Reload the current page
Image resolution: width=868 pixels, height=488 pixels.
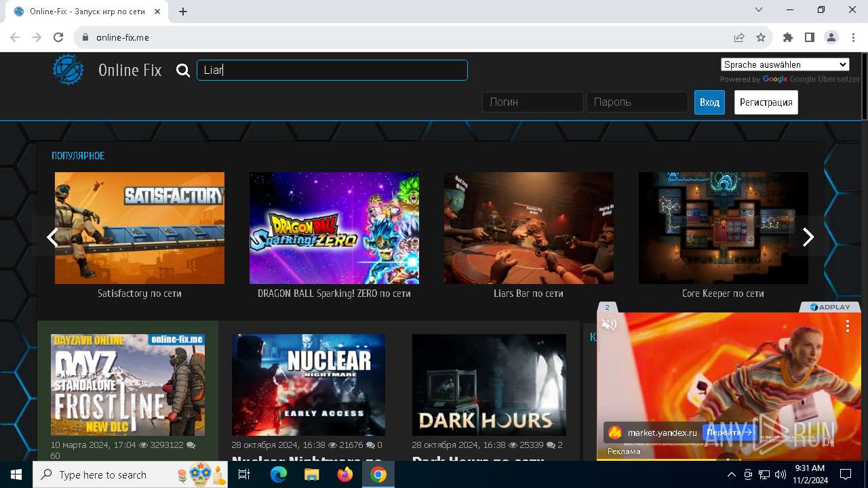[x=58, y=37]
